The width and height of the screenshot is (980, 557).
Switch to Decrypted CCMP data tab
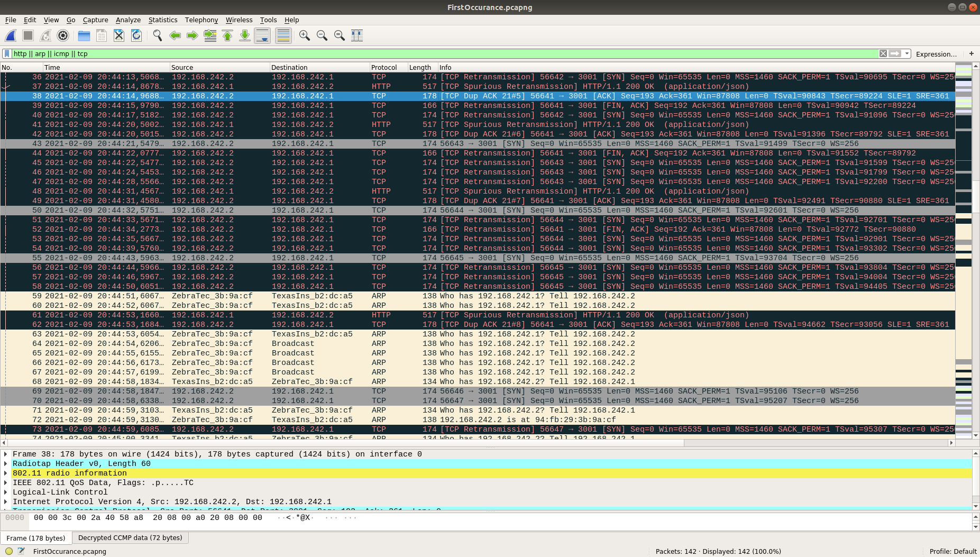click(x=130, y=537)
